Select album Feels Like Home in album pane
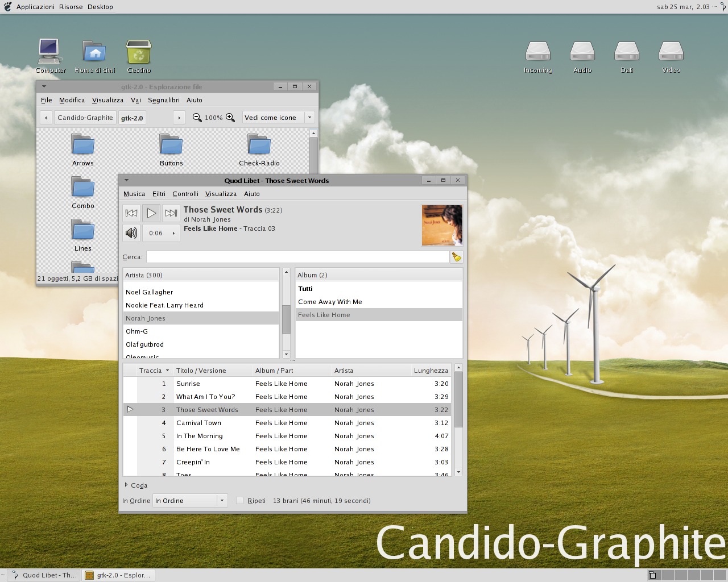 (379, 315)
